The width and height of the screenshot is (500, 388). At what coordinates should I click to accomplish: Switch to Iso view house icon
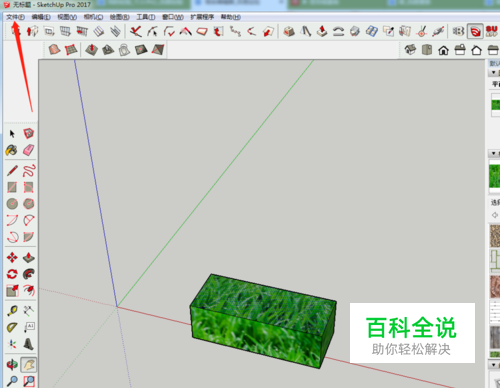[410, 50]
